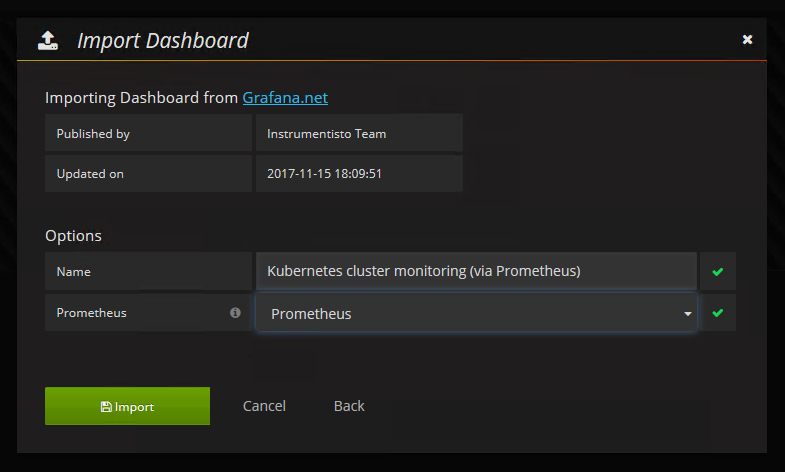
Task: Cancel the dashboard import
Action: [x=264, y=406]
